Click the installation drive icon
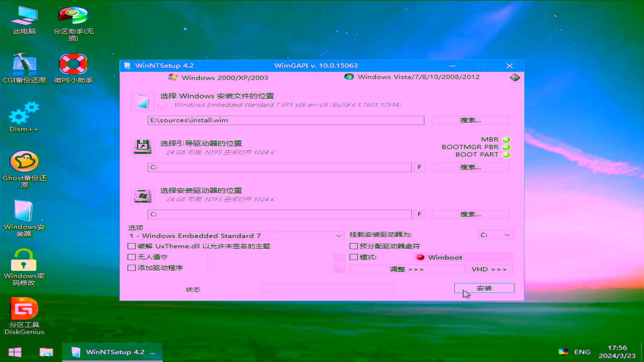Screen dimensions: 644x362 [143, 196]
